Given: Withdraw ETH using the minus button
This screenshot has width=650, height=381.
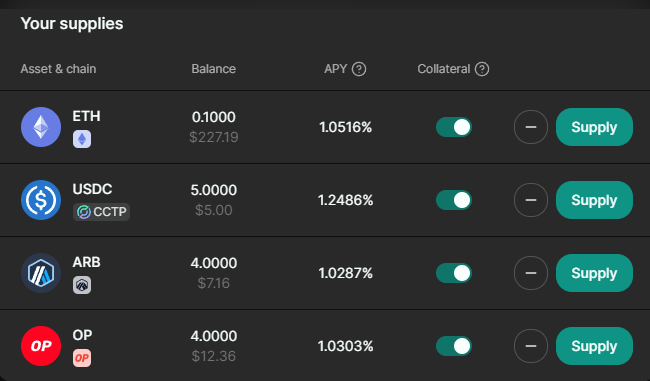Looking at the screenshot, I should (x=531, y=127).
